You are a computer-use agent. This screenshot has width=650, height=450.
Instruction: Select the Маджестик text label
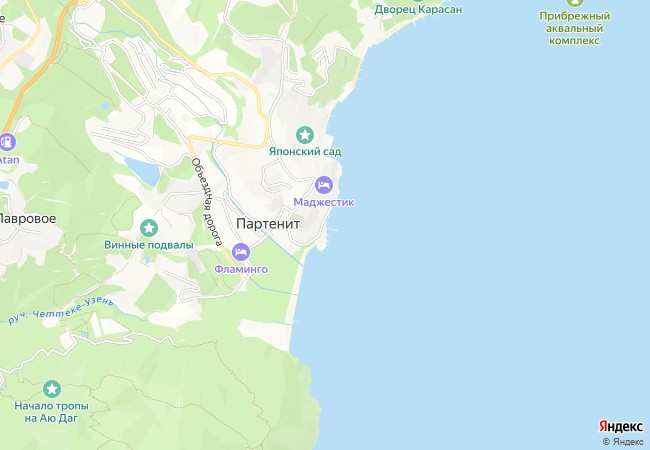click(324, 202)
